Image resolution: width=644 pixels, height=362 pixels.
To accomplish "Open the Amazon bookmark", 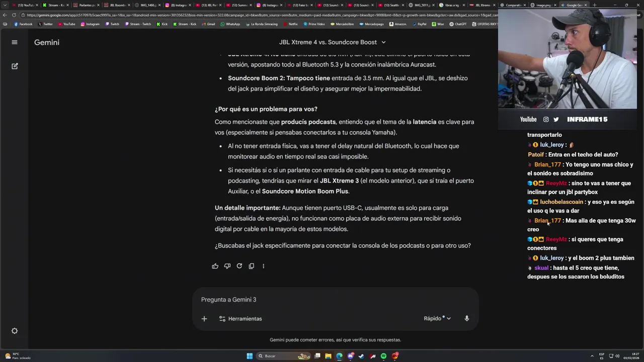I will [x=398, y=24].
